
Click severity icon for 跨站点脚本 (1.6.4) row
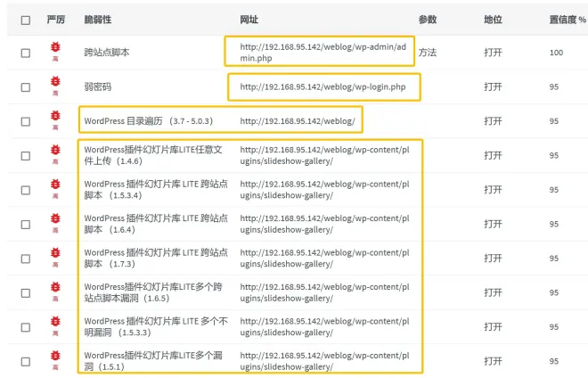(55, 221)
